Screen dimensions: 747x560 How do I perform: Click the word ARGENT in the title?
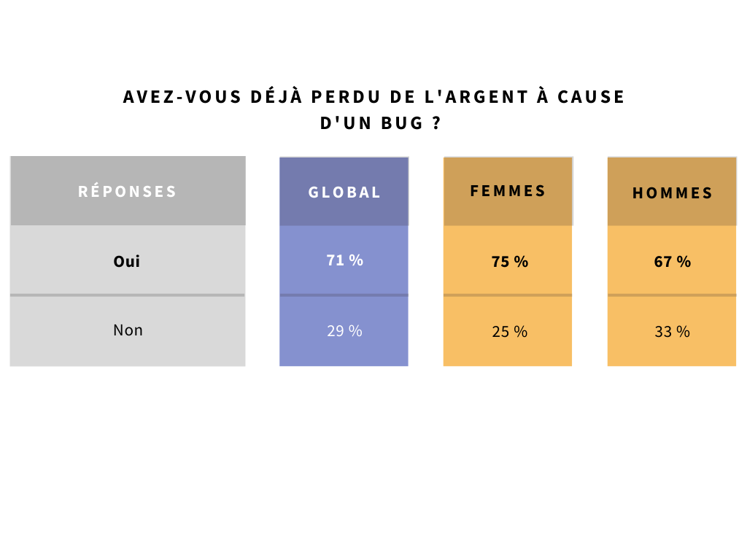tap(487, 97)
